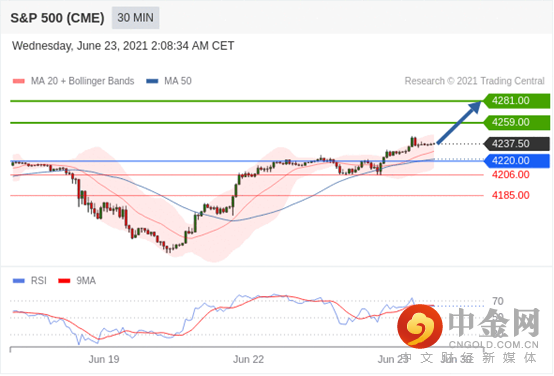Click the Jun 22 date axis label
Screen dimensions: 554x376
(x=248, y=359)
